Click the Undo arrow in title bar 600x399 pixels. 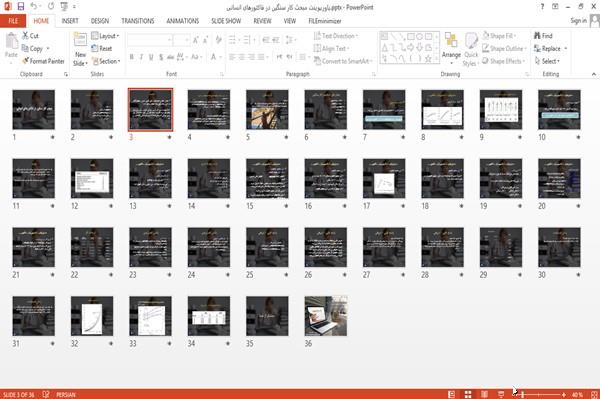click(34, 7)
